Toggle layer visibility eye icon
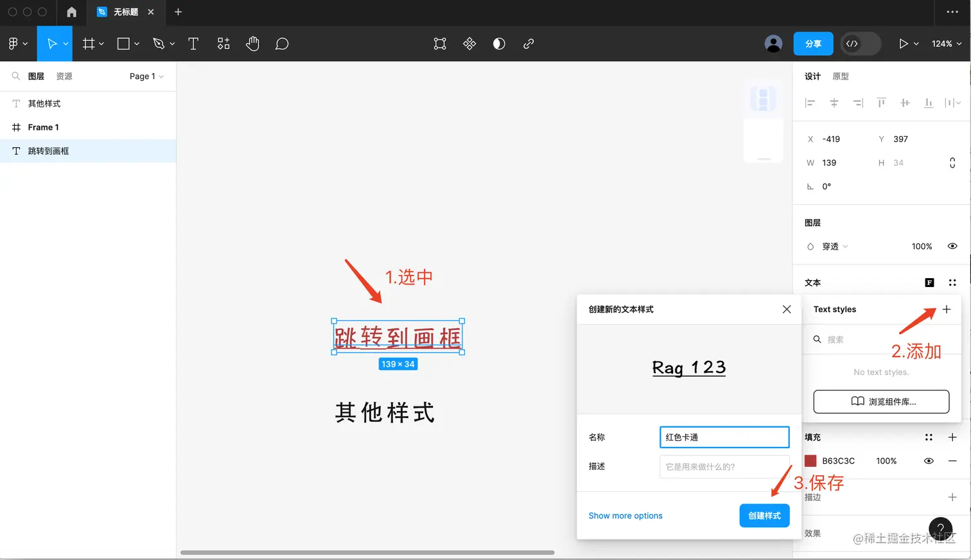 pos(952,247)
